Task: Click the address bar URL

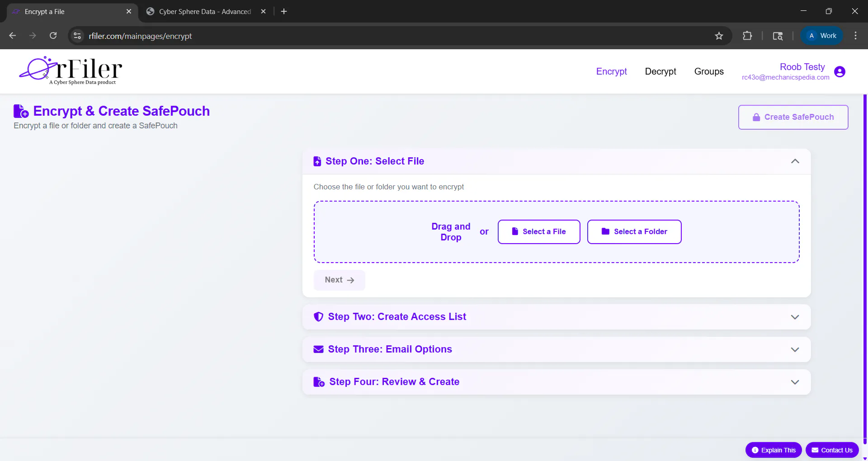Action: coord(140,36)
